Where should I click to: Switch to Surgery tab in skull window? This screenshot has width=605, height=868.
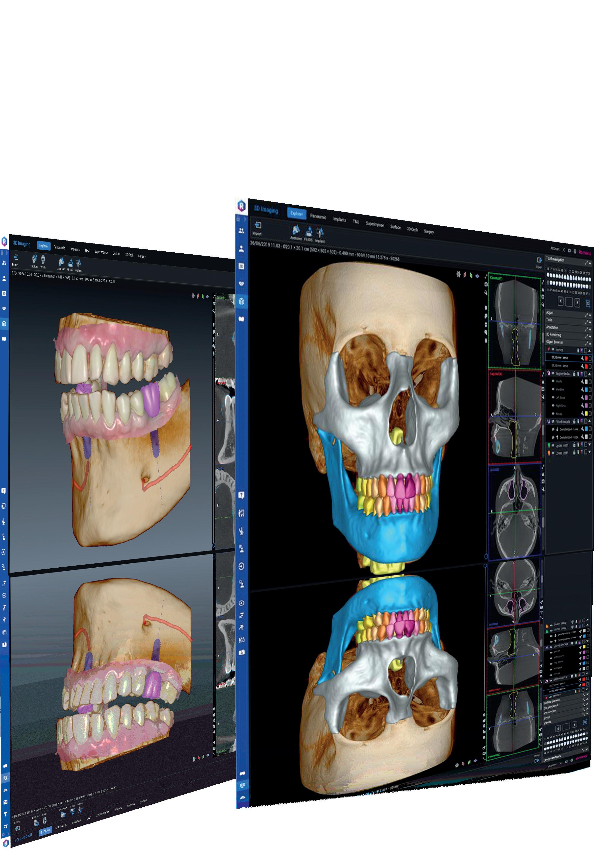[429, 232]
